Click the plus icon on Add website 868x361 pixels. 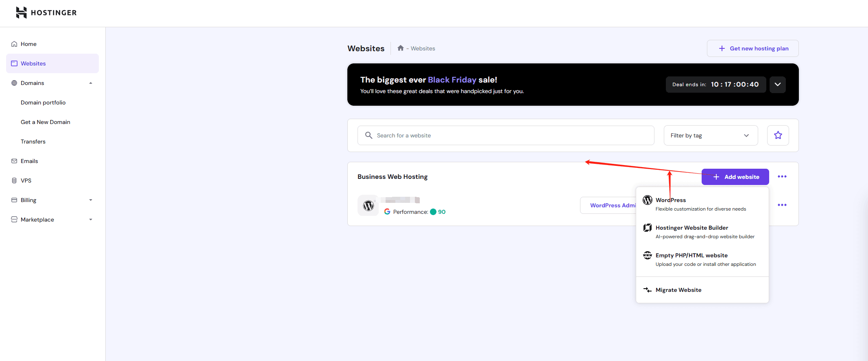pyautogui.click(x=716, y=177)
